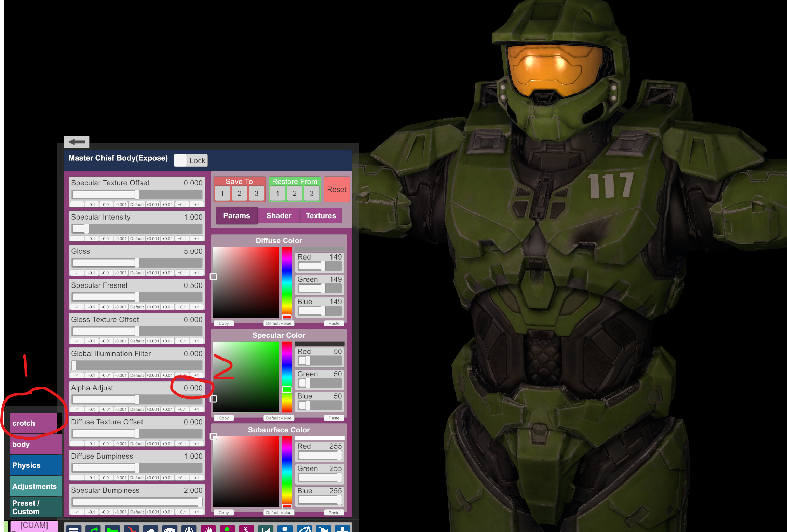Copy the Diffuse Color
The width and height of the screenshot is (787, 532).
[x=223, y=323]
